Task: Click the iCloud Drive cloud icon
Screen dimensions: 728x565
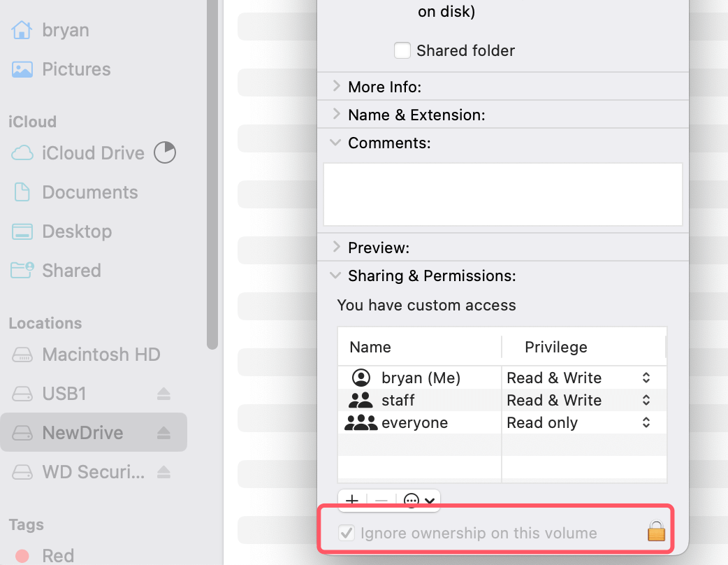Action: pos(24,152)
